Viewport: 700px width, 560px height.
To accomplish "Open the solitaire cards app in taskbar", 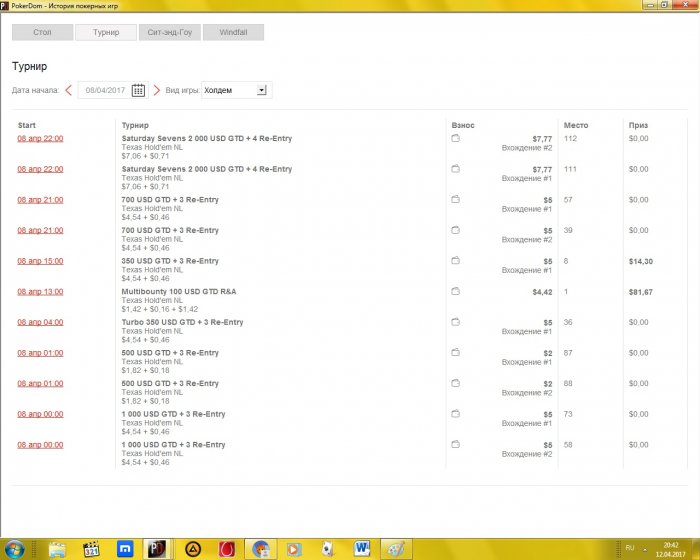I will coord(328,549).
